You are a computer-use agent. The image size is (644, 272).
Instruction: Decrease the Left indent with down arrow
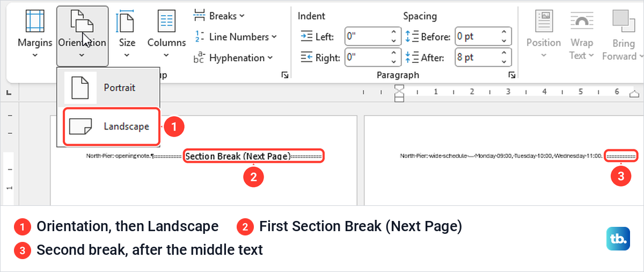click(x=394, y=41)
